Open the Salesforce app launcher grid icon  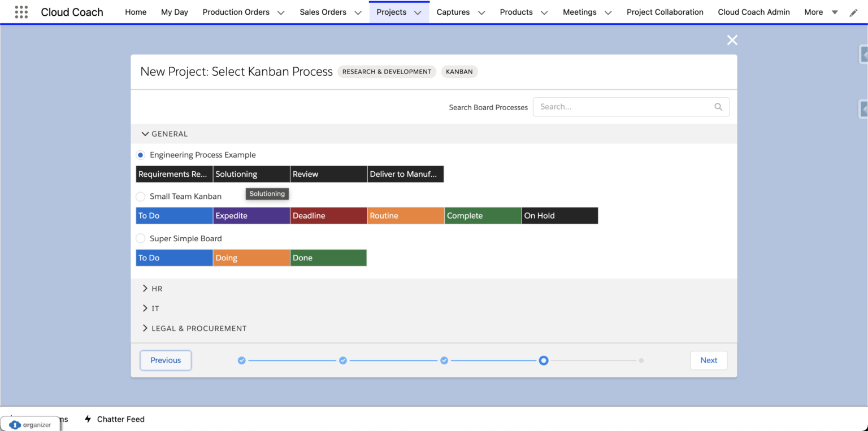[x=21, y=12]
